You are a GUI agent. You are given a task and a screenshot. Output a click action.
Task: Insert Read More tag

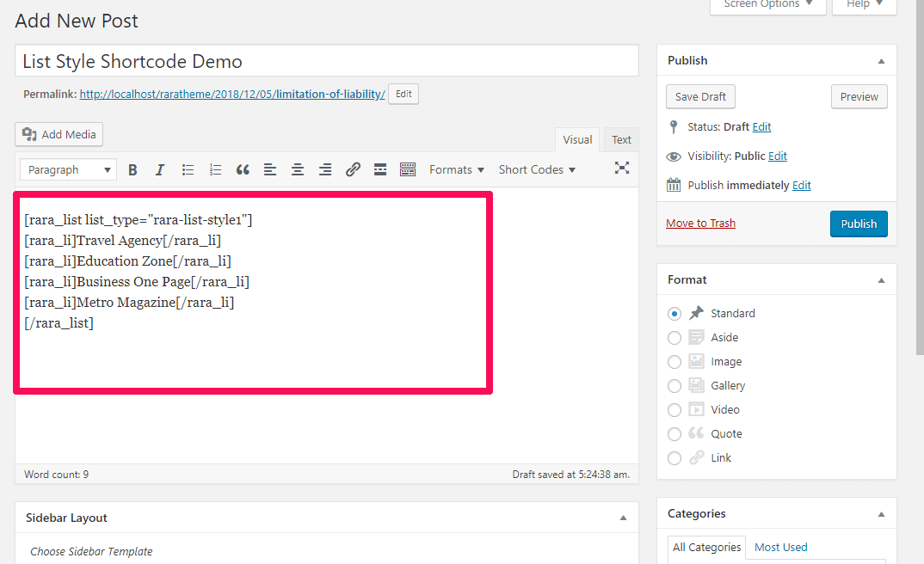pos(380,169)
